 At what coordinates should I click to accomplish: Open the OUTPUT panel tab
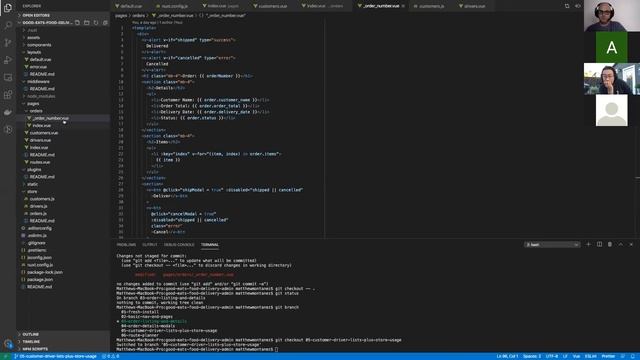point(149,244)
